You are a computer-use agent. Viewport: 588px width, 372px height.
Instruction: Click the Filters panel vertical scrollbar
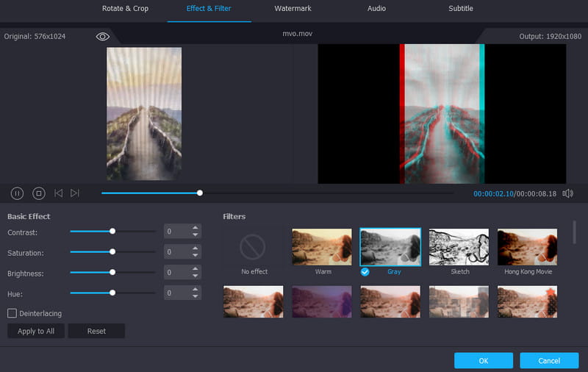click(574, 232)
